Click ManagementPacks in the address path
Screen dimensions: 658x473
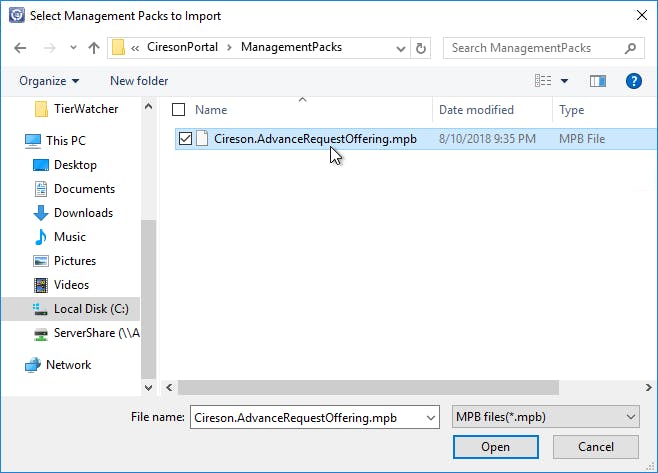pos(291,47)
